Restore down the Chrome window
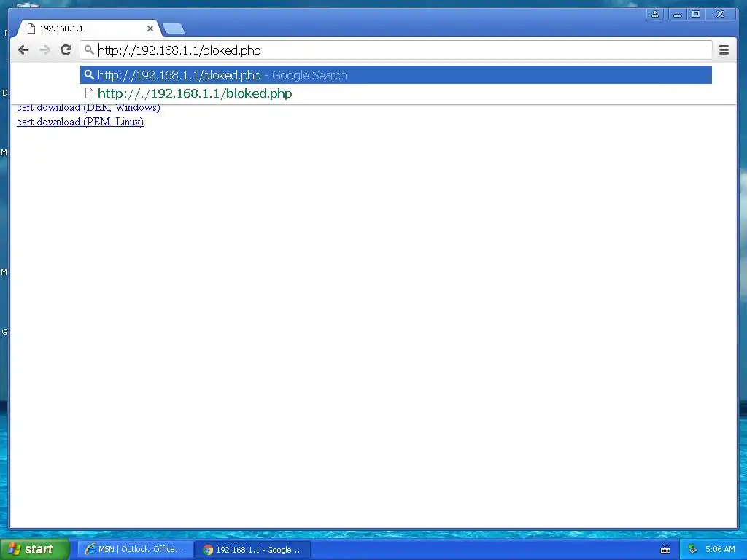This screenshot has height=560, width=747. [x=696, y=14]
